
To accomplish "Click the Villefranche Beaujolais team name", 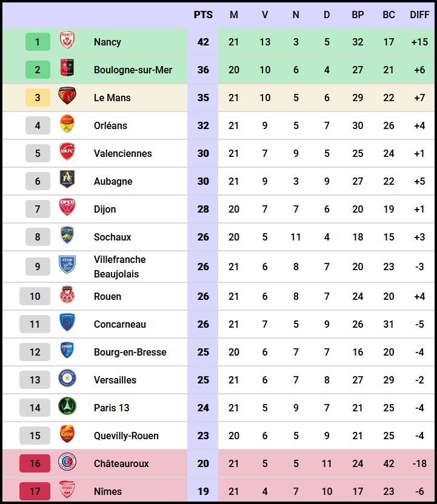I will [x=119, y=267].
